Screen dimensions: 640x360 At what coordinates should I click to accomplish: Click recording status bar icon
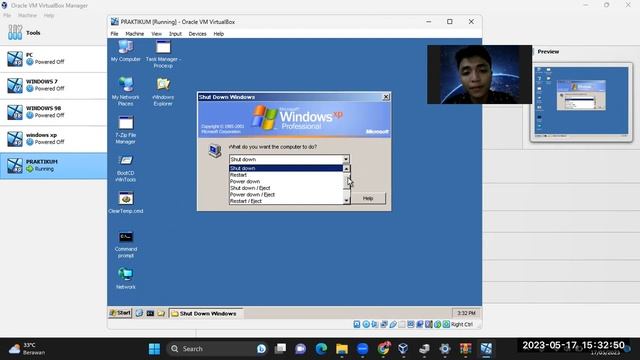click(420, 324)
